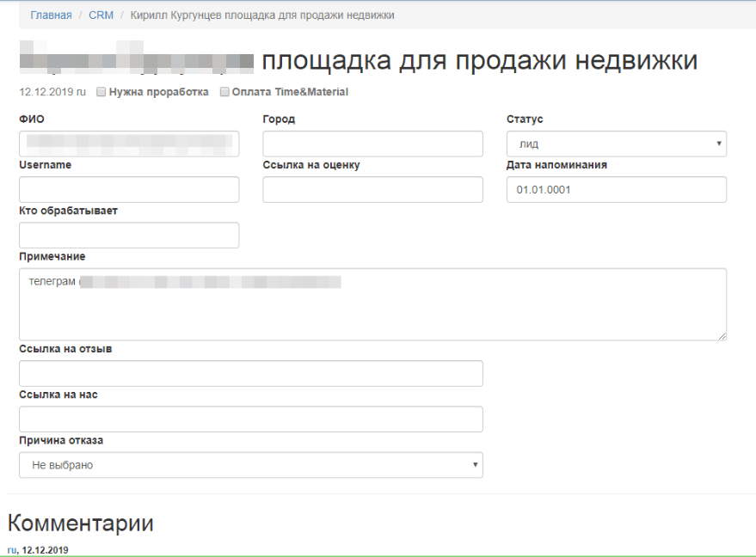Click the Комментарии section heading
The width and height of the screenshot is (756, 557).
coord(80,522)
